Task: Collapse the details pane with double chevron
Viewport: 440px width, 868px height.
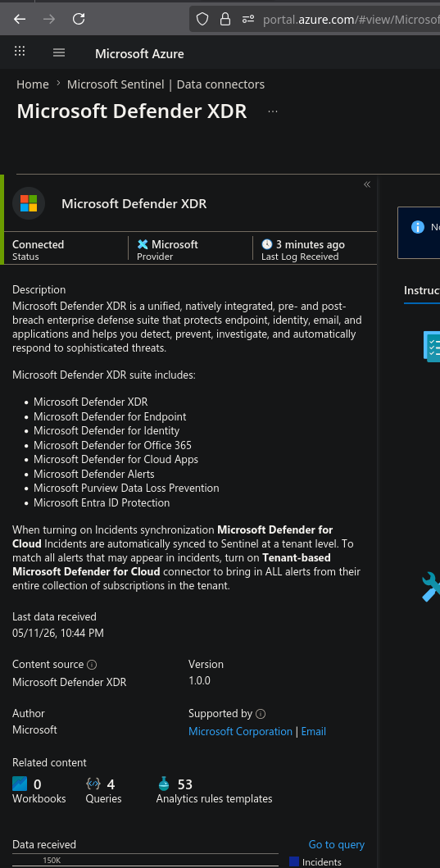Action: tap(367, 185)
